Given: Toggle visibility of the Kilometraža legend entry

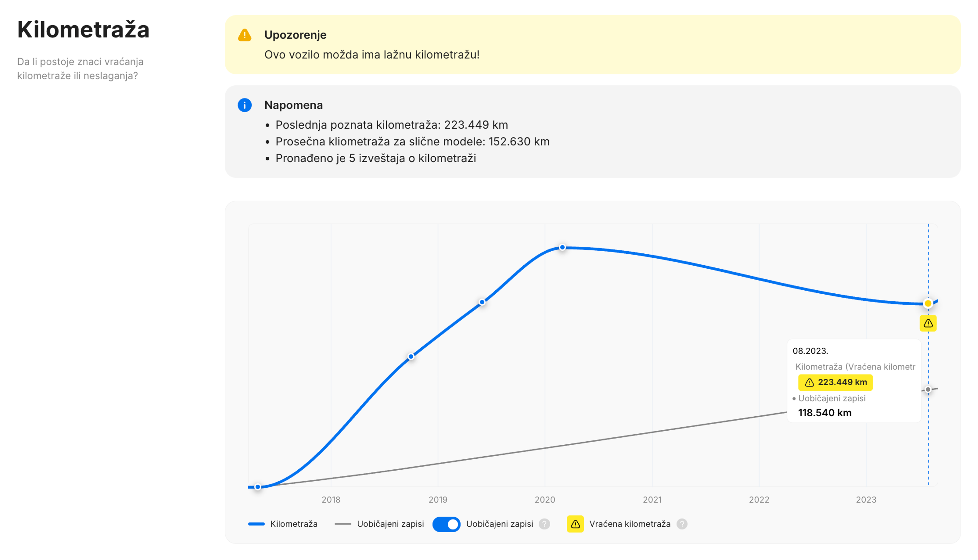Looking at the screenshot, I should click(294, 524).
